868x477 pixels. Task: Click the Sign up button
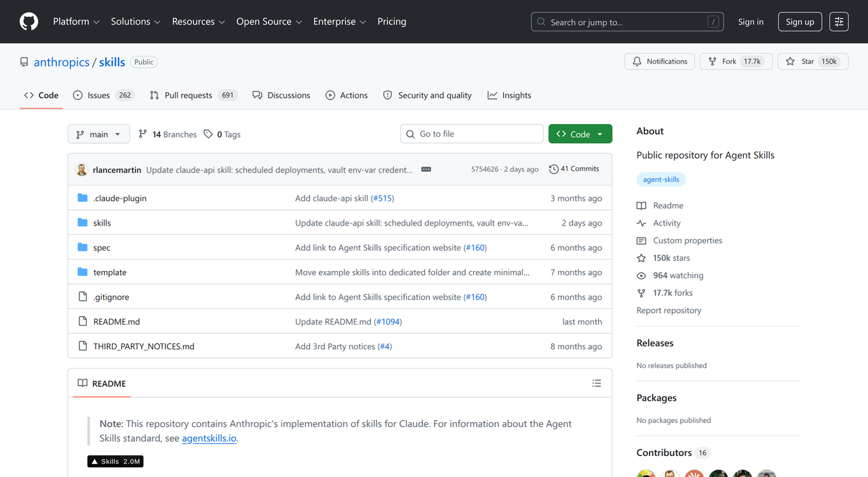coord(800,22)
